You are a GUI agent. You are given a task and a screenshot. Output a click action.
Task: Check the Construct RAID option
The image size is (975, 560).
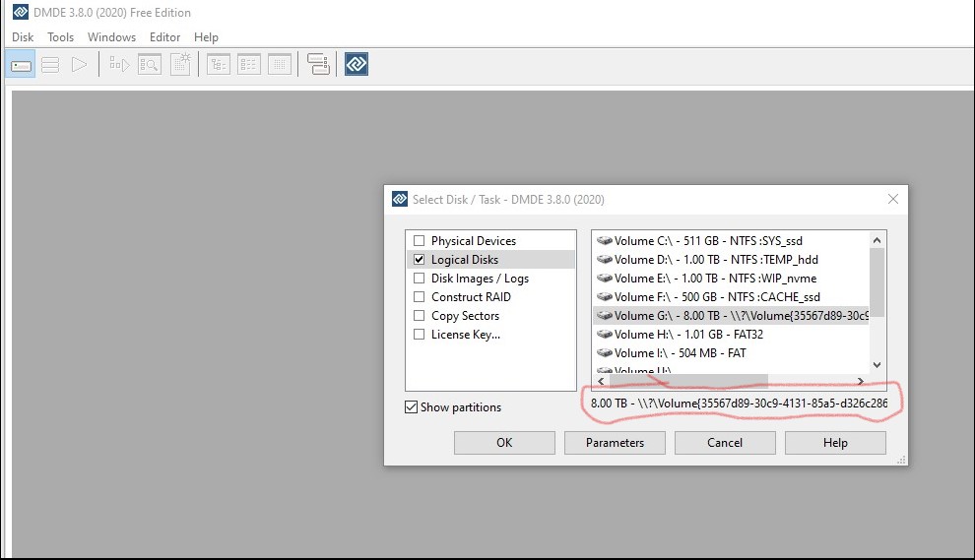420,296
